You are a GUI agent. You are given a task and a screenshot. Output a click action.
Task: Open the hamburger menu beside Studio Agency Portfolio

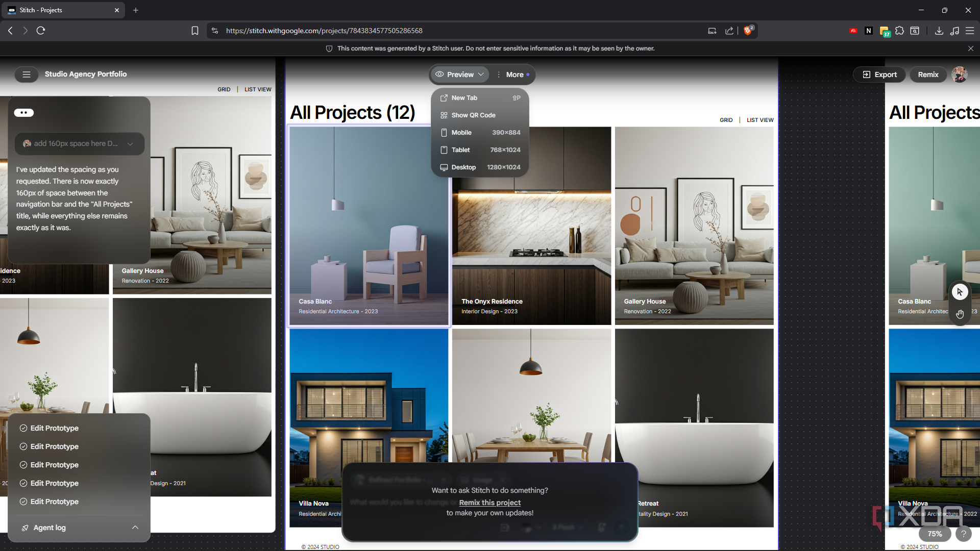pos(27,74)
